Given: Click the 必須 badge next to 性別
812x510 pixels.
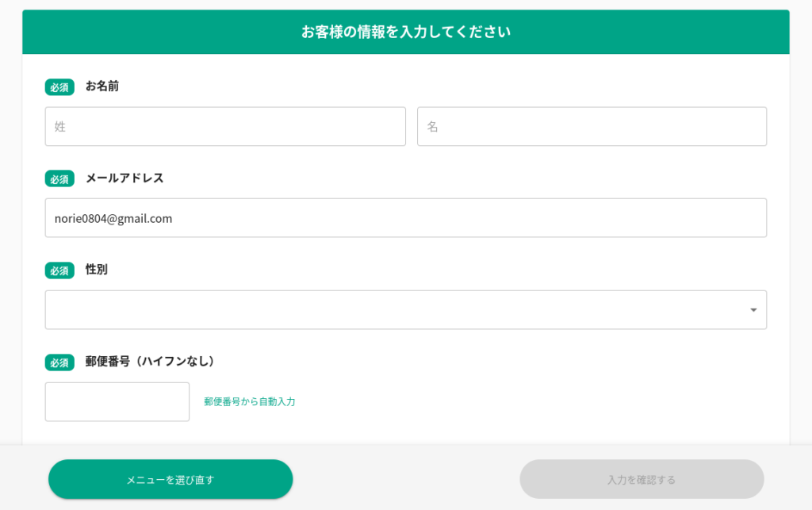Looking at the screenshot, I should (59, 270).
